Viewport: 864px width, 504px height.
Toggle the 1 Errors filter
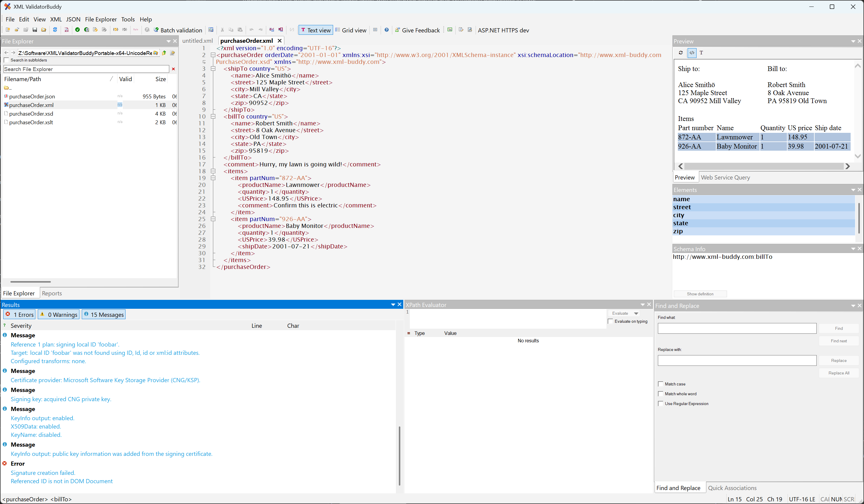click(x=19, y=314)
